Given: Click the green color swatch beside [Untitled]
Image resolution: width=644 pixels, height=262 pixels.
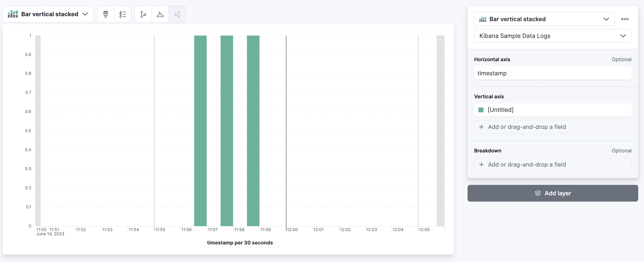Looking at the screenshot, I should click(x=481, y=110).
